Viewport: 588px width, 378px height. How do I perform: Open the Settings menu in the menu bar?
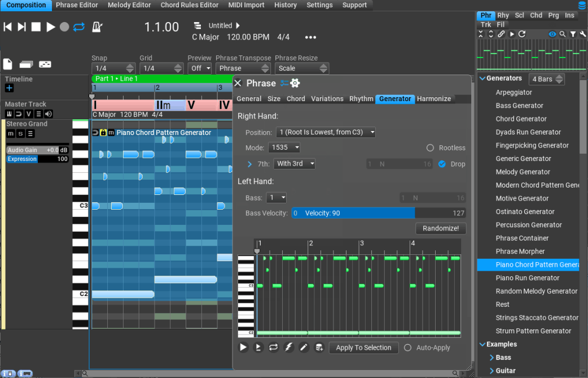(319, 5)
